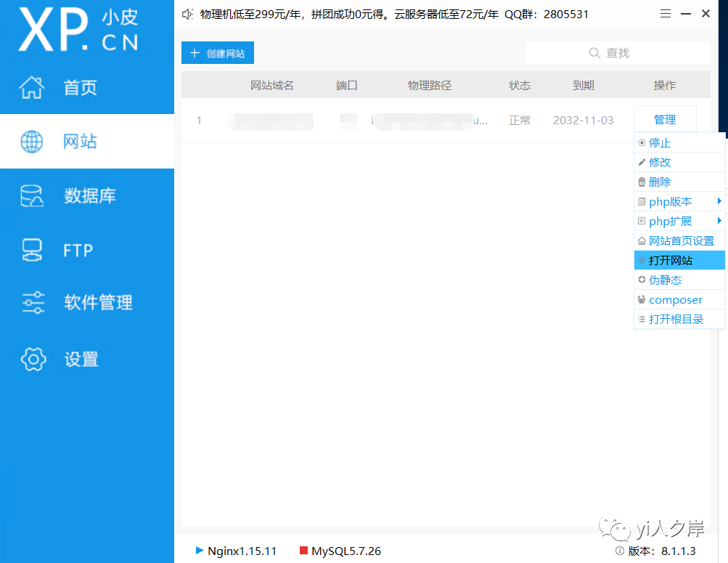This screenshot has width=728, height=563.
Task: Click the settings gear icon
Action: click(33, 359)
